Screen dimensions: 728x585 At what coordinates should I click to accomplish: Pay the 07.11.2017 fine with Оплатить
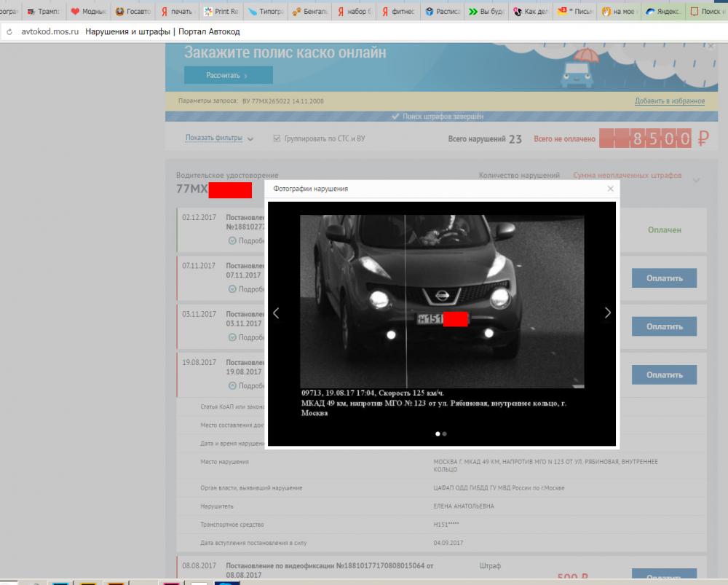664,278
